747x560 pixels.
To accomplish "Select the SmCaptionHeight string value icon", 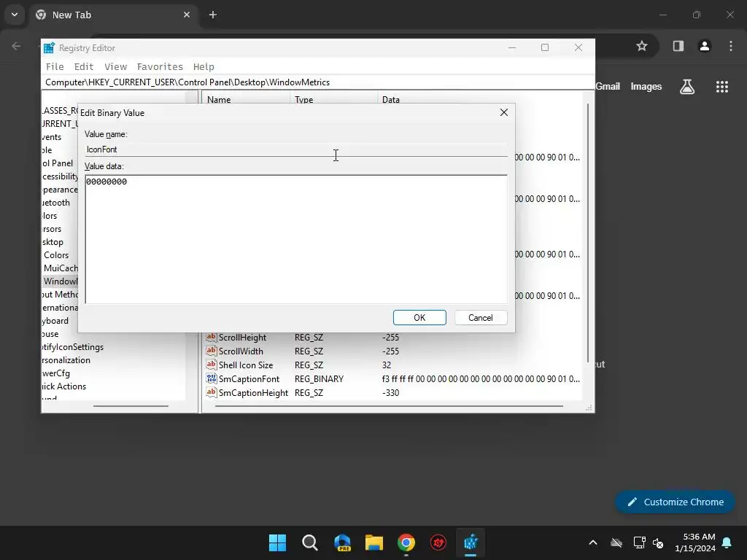I will coord(211,392).
